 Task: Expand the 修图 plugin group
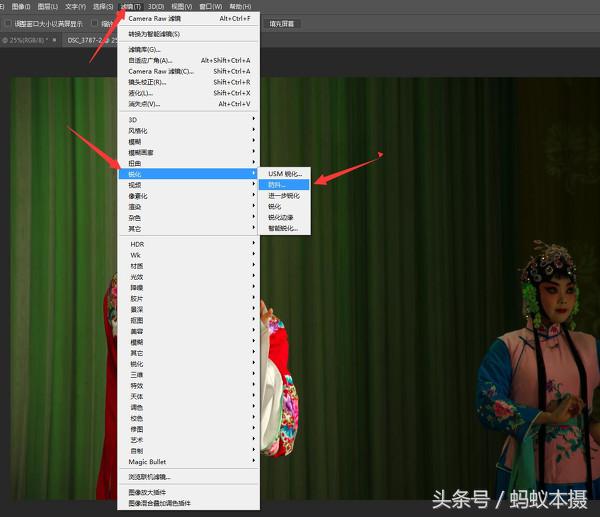pyautogui.click(x=189, y=429)
